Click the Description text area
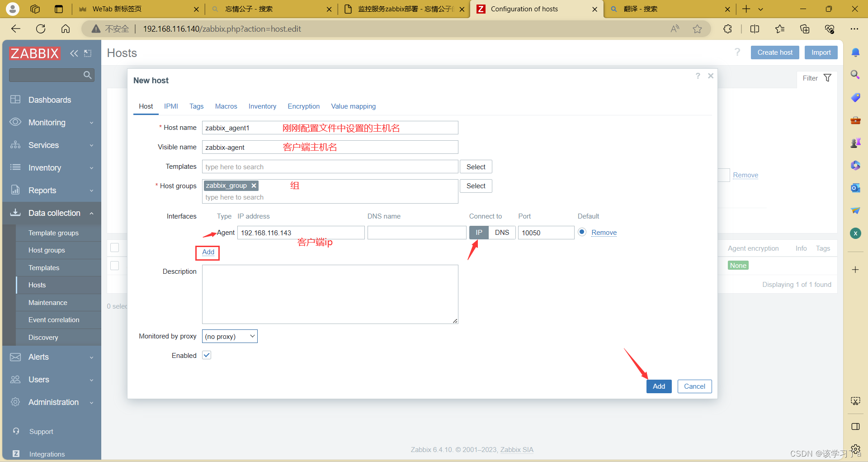Image resolution: width=868 pixels, height=462 pixels. (330, 294)
